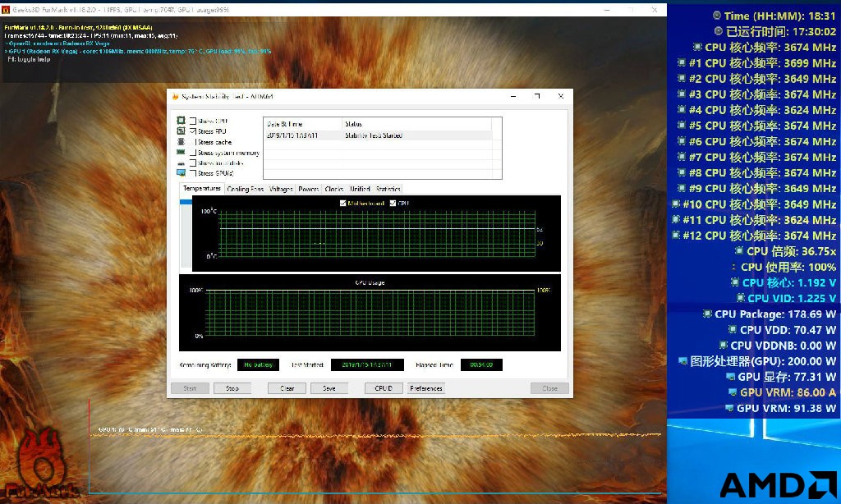This screenshot has height=504, width=841.
Task: Click the chip icon beside #4 CPU 核心频率
Action: click(681, 109)
